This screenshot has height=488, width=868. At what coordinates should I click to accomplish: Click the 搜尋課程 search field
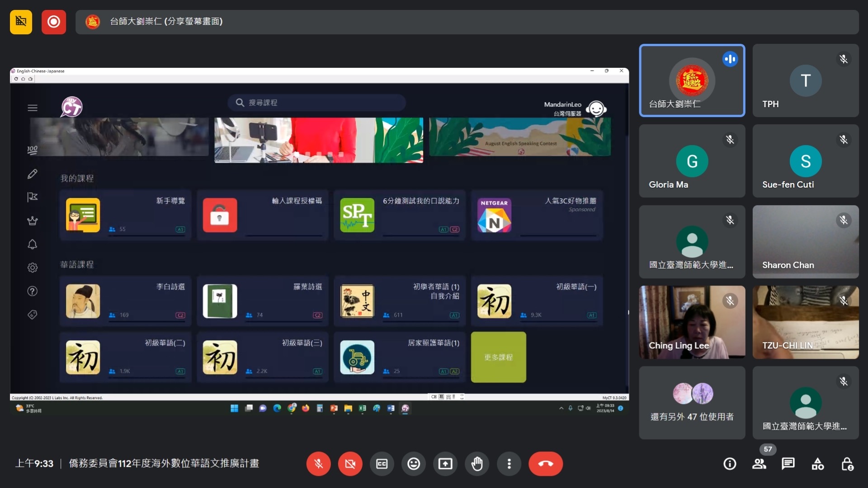316,103
